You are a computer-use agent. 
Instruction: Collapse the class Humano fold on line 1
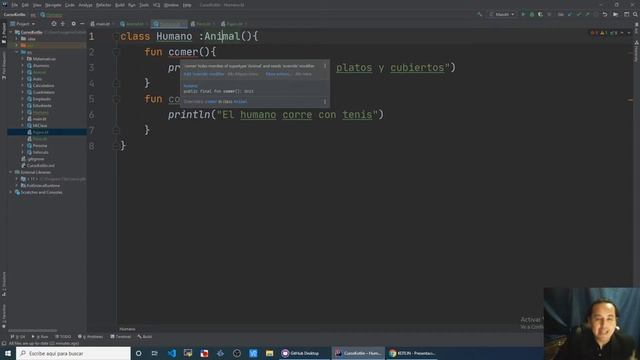(x=116, y=36)
